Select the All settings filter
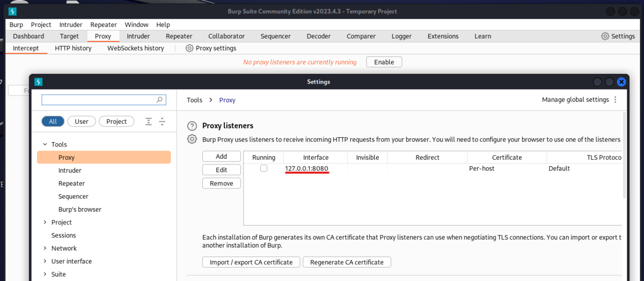644x281 pixels. coord(53,122)
